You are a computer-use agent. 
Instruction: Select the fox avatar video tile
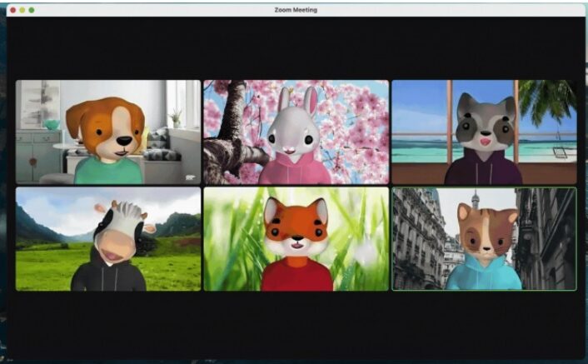tap(296, 238)
